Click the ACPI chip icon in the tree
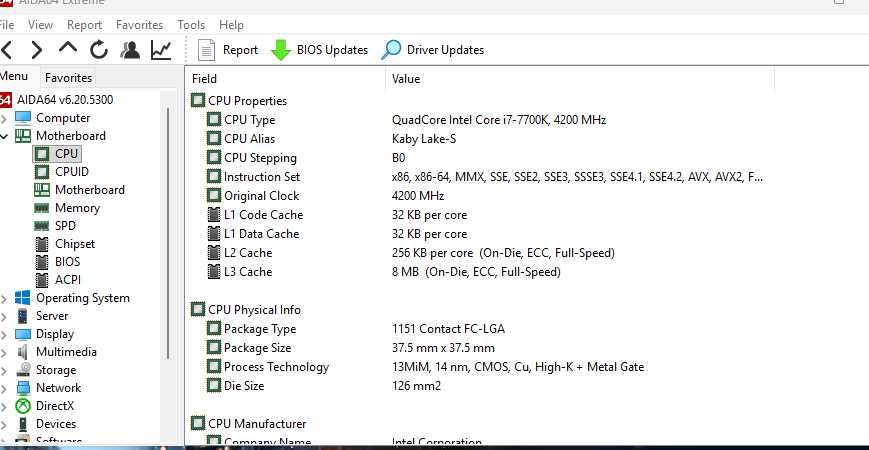The height and width of the screenshot is (450, 869). pyautogui.click(x=42, y=280)
